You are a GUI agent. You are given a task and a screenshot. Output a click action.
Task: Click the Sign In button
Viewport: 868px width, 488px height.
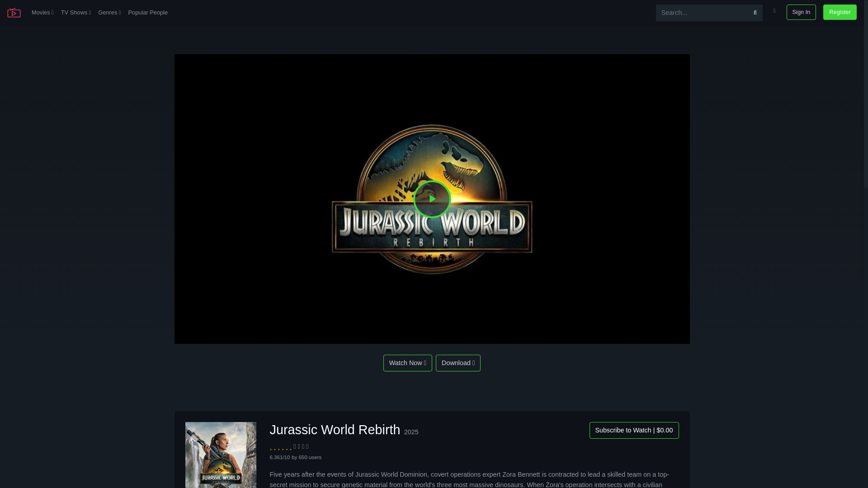pyautogui.click(x=801, y=12)
